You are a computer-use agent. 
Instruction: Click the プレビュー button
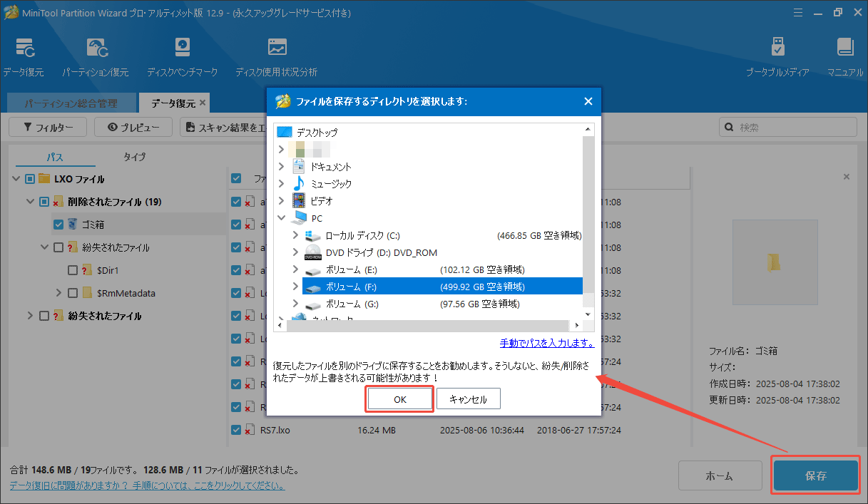[133, 127]
